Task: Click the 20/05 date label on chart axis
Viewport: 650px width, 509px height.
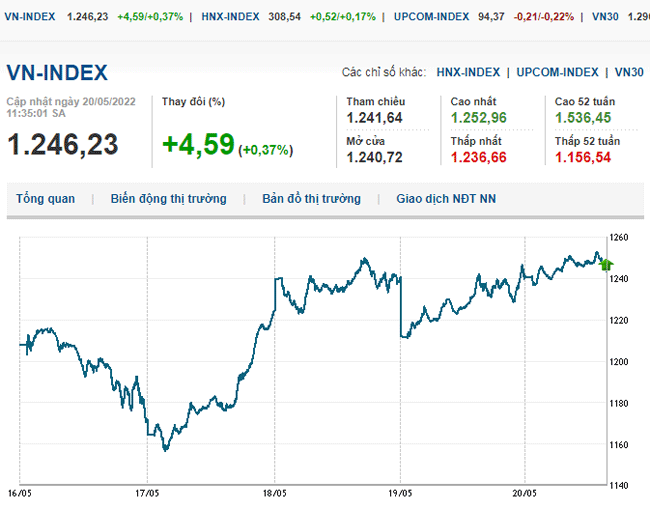Action: pyautogui.click(x=527, y=493)
